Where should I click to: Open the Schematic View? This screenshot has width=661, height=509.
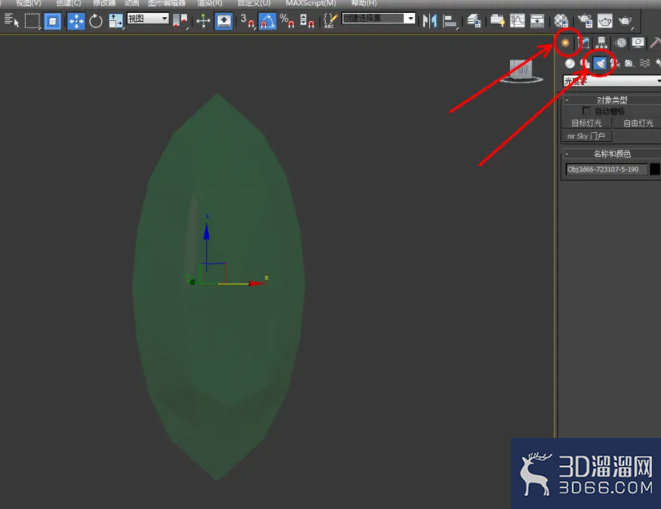(537, 21)
